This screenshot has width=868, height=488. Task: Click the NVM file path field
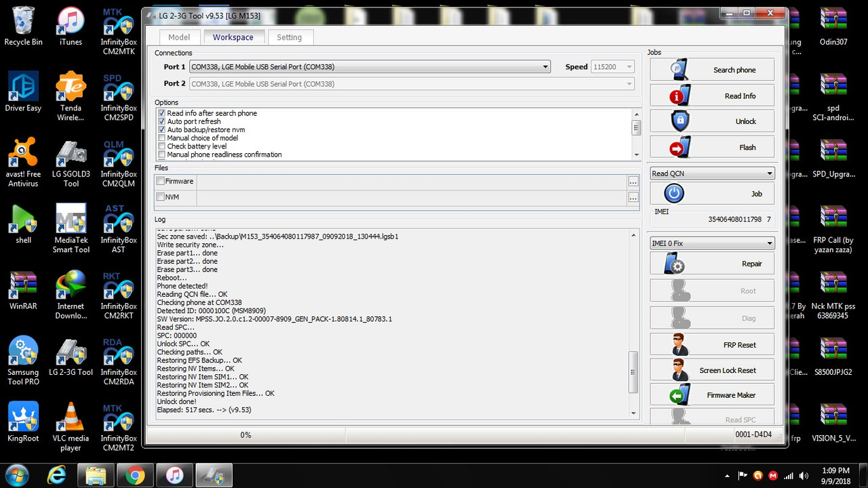point(412,198)
